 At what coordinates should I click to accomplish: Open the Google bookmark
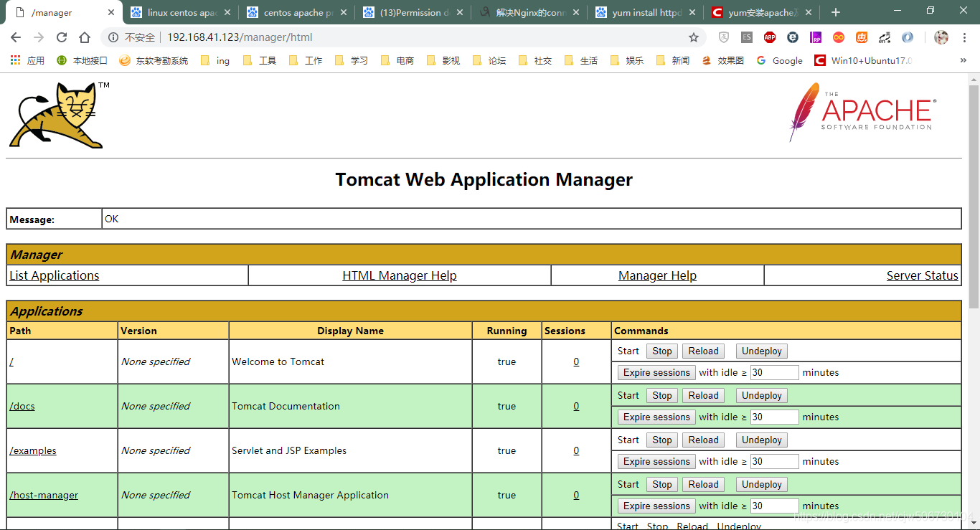[779, 61]
